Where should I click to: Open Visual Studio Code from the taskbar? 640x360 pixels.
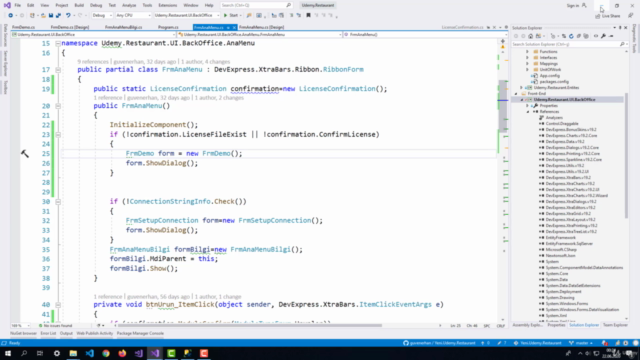89,353
